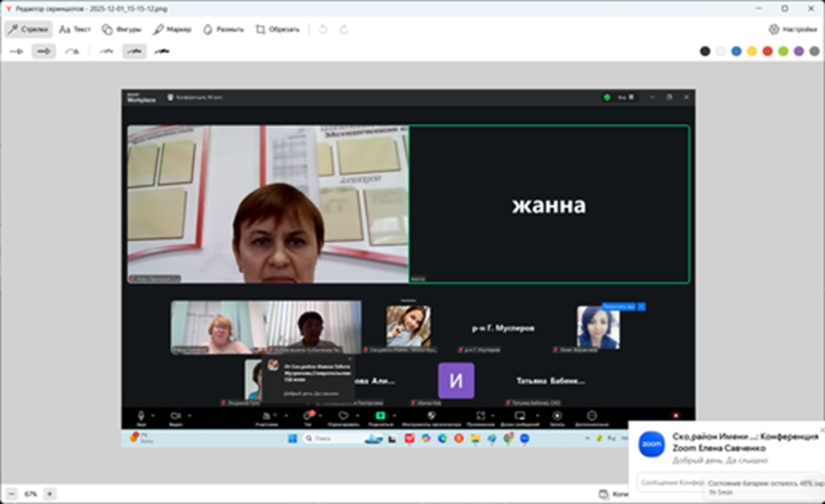Screen dimensions: 825x504
Task: Set the medium line thickness
Action: pyautogui.click(x=134, y=52)
